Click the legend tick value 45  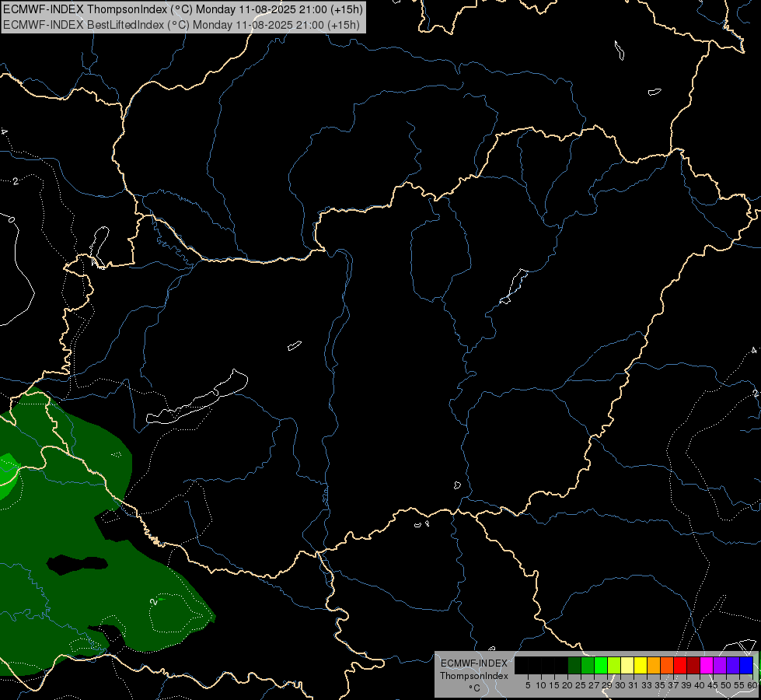(713, 685)
